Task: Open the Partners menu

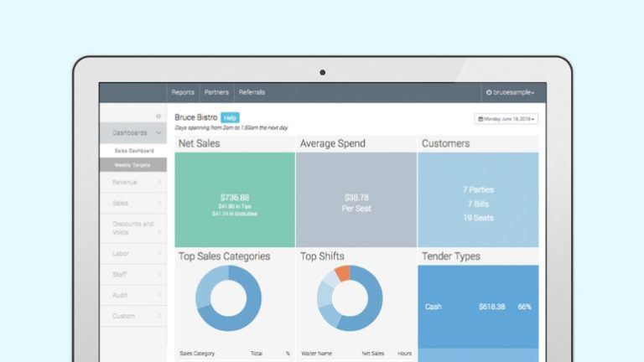Action: [x=216, y=92]
